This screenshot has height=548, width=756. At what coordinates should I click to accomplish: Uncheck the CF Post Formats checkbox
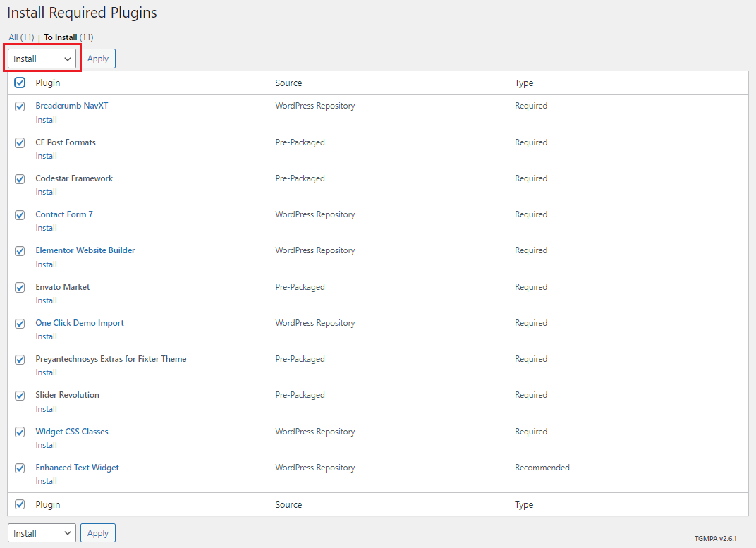20,142
